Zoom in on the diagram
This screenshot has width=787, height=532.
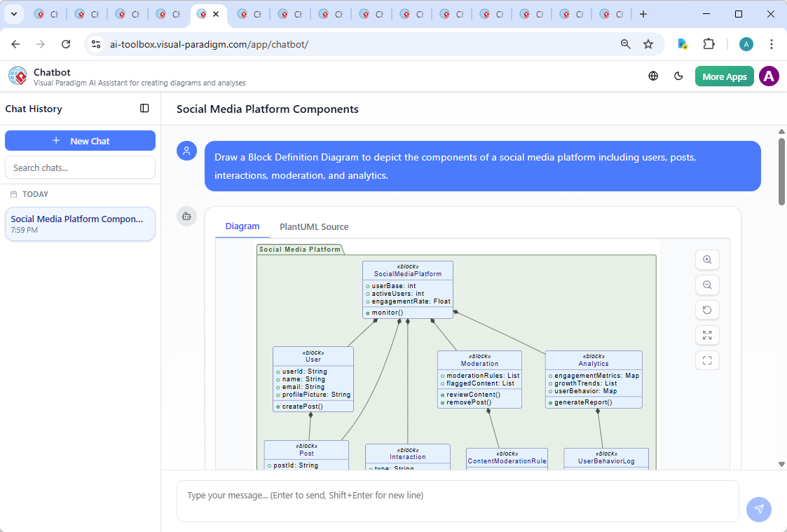pyautogui.click(x=707, y=259)
